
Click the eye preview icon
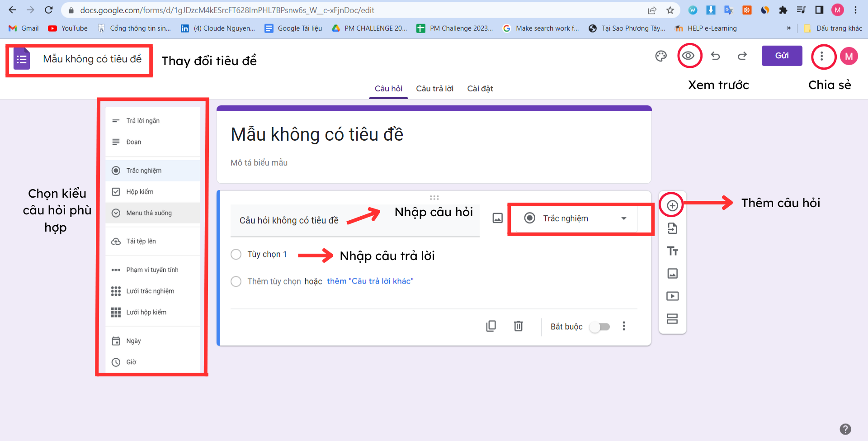coord(688,56)
